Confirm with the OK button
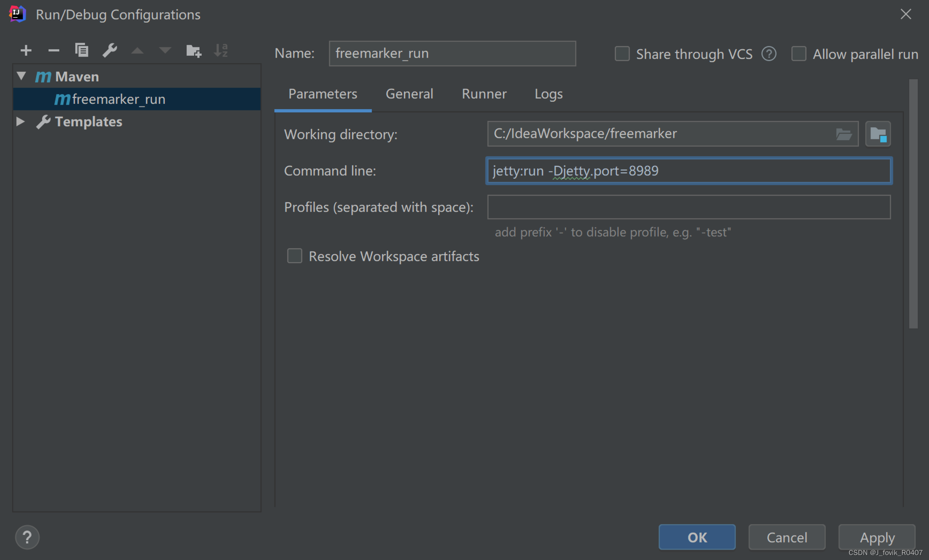This screenshot has width=929, height=560. click(697, 537)
